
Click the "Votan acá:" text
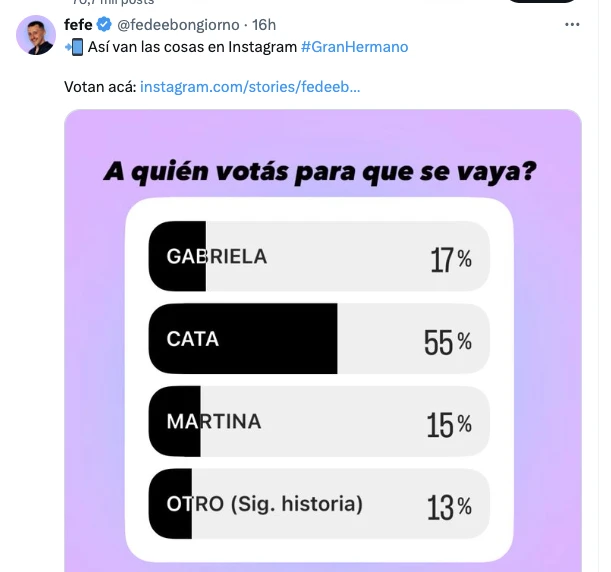[99, 87]
